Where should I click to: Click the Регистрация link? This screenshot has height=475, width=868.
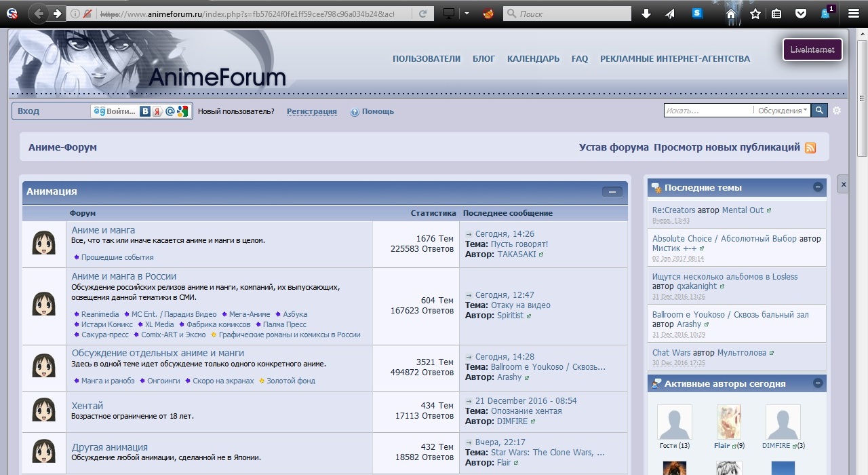point(311,111)
